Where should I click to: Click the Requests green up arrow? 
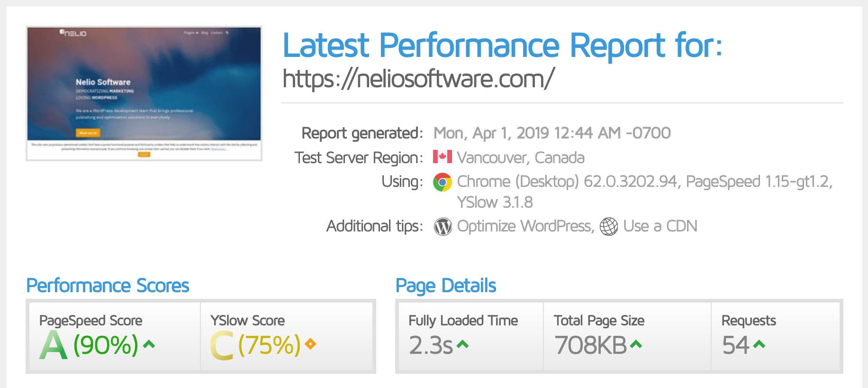759,344
